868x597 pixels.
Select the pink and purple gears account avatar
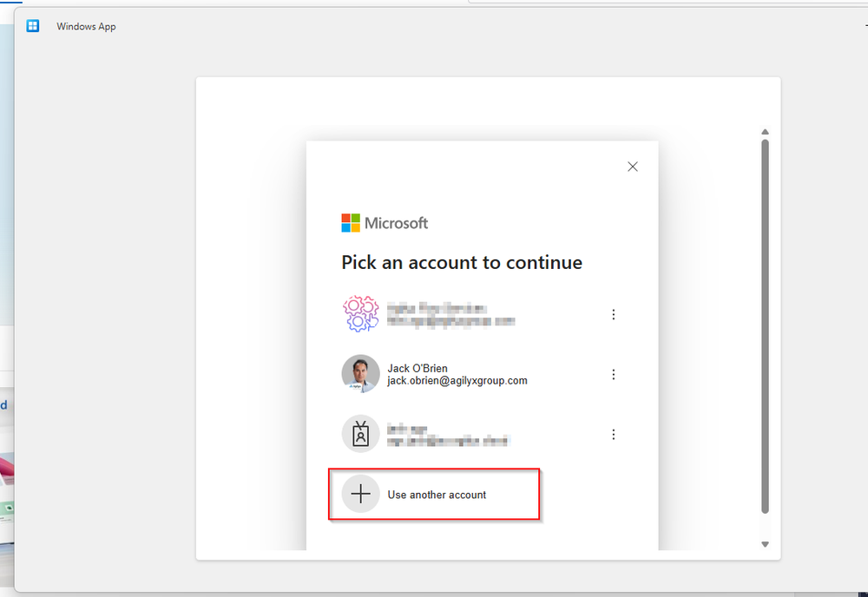(x=360, y=314)
